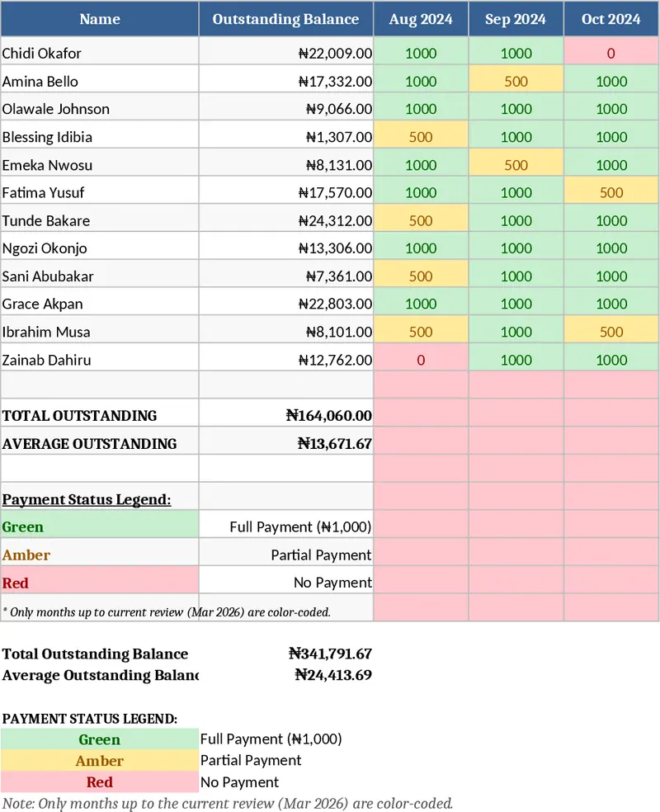Select the Total Outstanding Balance ₦341,791.67 figure

click(330, 654)
